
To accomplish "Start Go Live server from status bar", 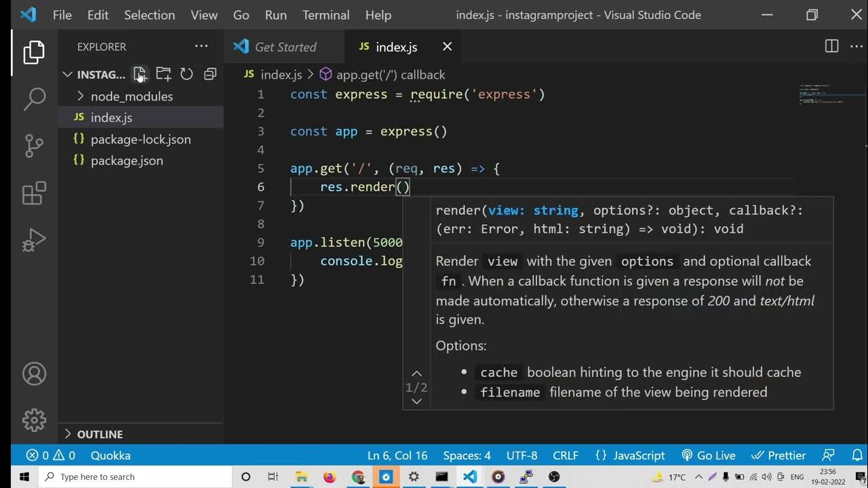I will (x=709, y=455).
